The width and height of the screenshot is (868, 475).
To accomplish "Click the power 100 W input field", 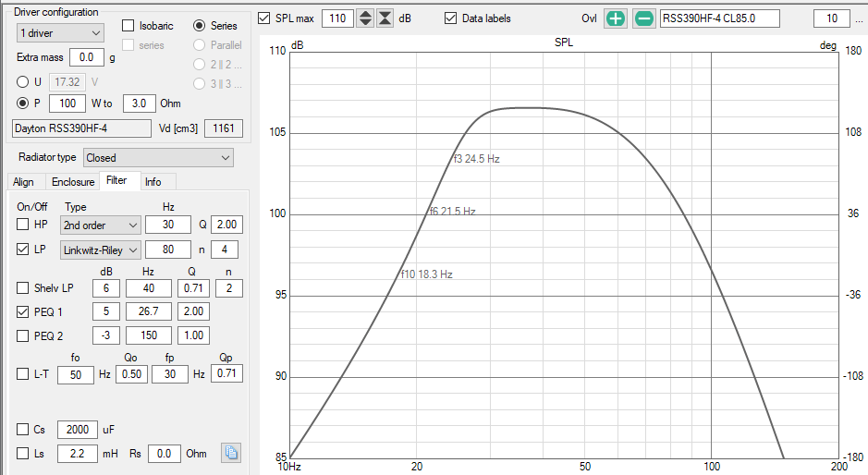I will click(x=67, y=103).
